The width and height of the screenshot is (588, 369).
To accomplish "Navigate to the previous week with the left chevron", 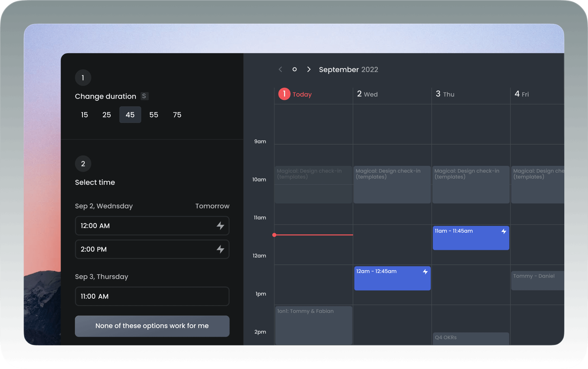I will point(280,69).
